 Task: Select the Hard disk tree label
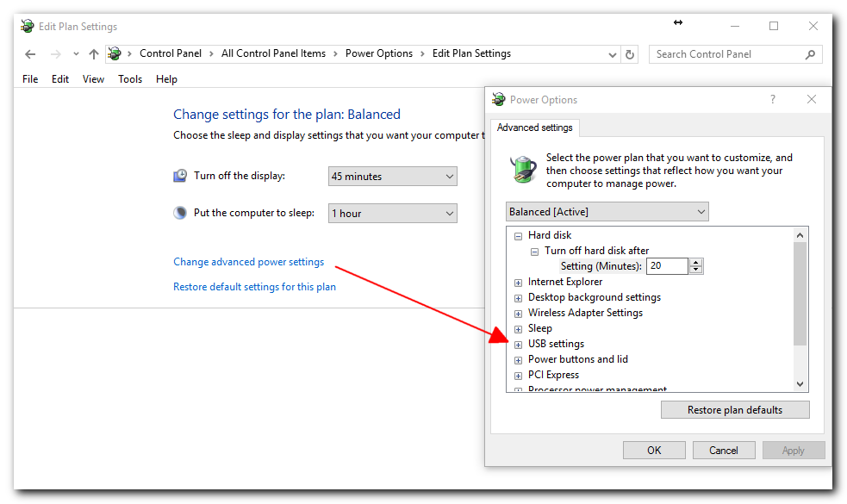[550, 235]
